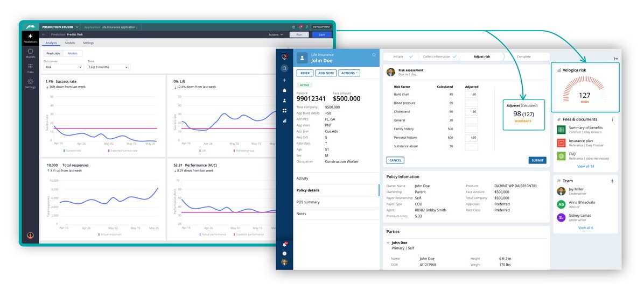Open the Outcomes dropdown set to Risk
This screenshot has width=644, height=292.
(x=64, y=67)
